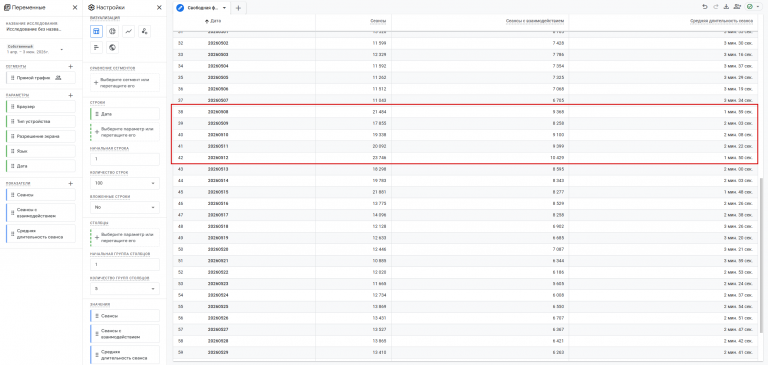768x365 pixels.
Task: Select the Браузер dimension
Action: click(x=41, y=106)
